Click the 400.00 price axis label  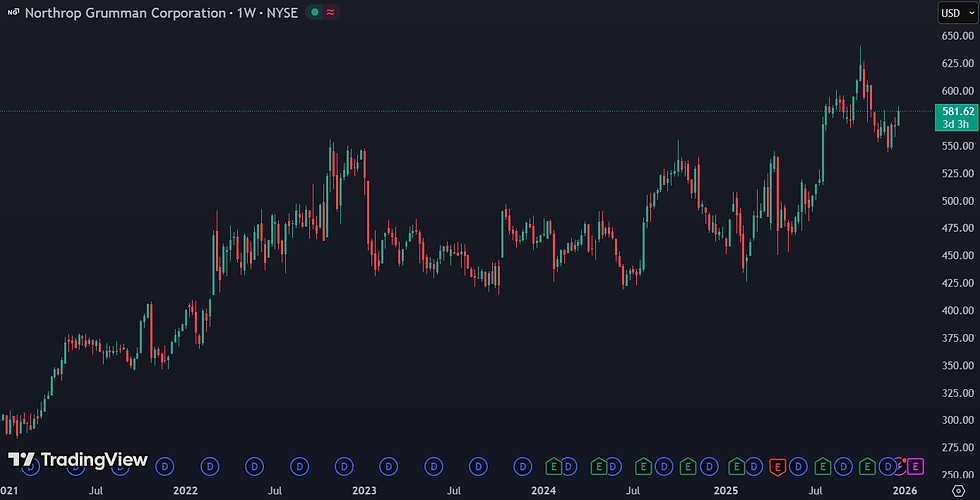click(958, 310)
